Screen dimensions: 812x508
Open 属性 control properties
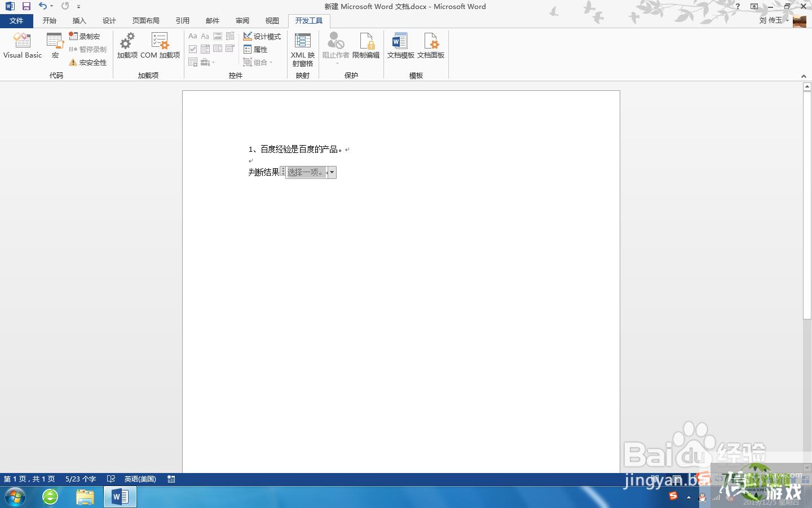[x=255, y=49]
